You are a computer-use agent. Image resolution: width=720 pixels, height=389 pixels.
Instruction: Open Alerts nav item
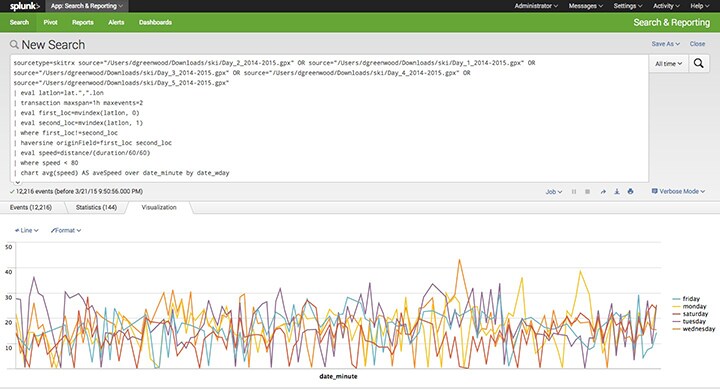click(116, 23)
